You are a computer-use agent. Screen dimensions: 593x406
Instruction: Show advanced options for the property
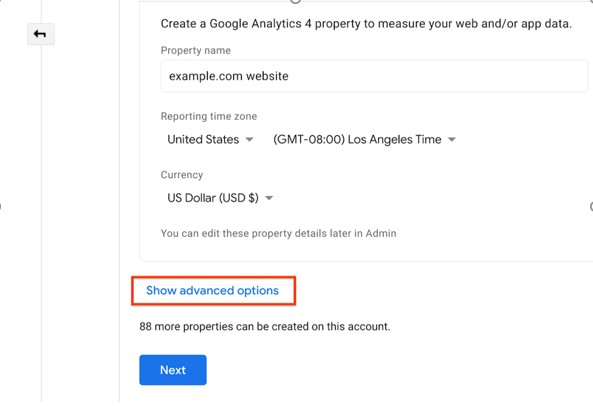(213, 290)
